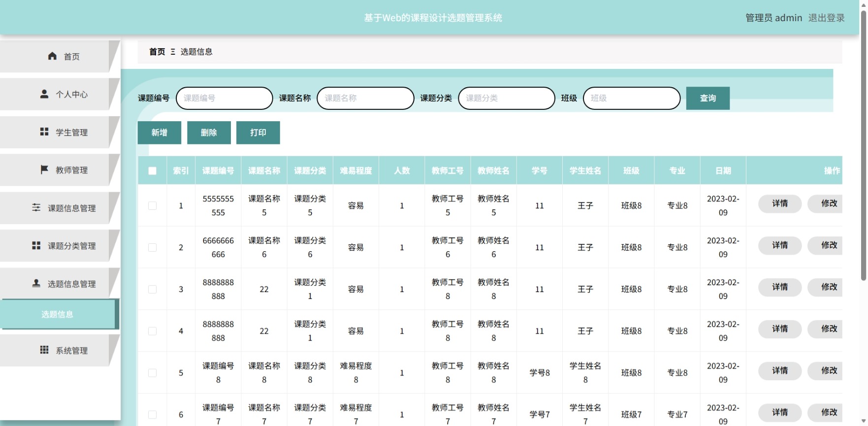Click the page vertical scrollbar

(864, 145)
